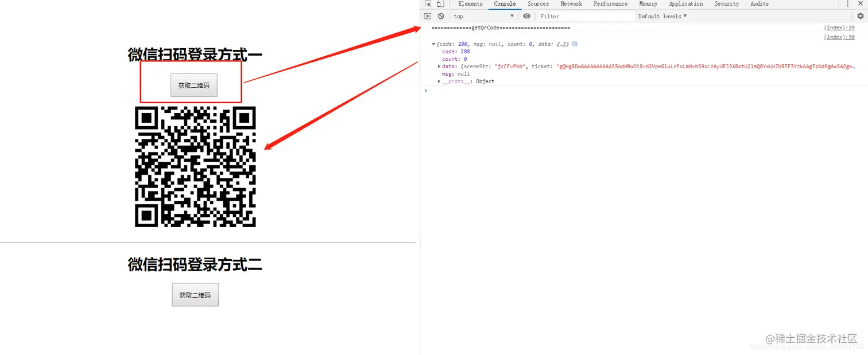Screen dimensions: 868x355
Task: Switch to the Security tab
Action: point(726,4)
